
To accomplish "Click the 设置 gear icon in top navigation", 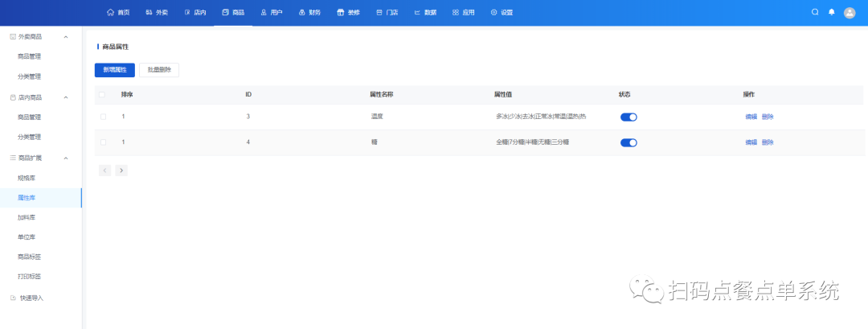I will [x=493, y=13].
